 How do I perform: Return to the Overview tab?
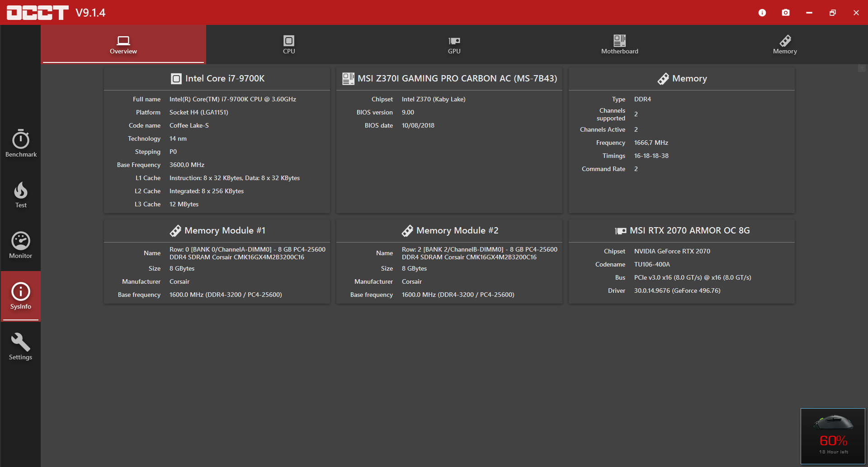[123, 44]
